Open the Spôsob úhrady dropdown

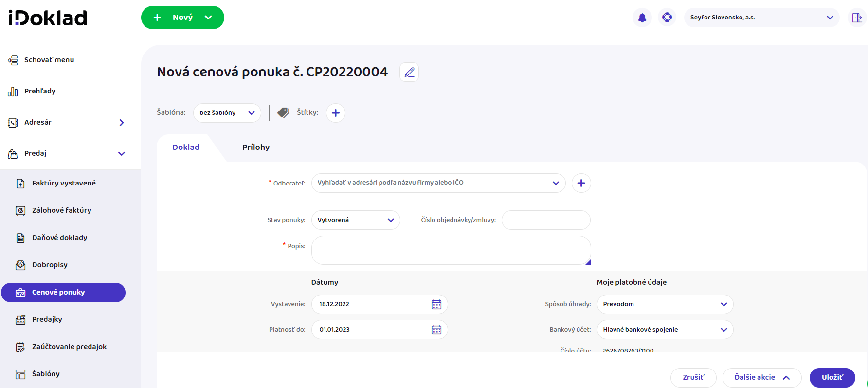pos(665,304)
